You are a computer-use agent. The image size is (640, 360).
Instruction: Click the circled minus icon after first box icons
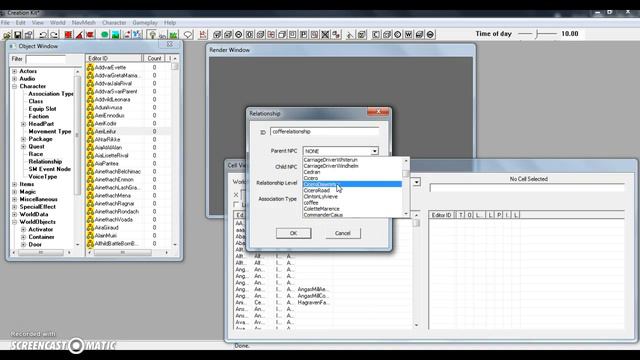[x=239, y=35]
